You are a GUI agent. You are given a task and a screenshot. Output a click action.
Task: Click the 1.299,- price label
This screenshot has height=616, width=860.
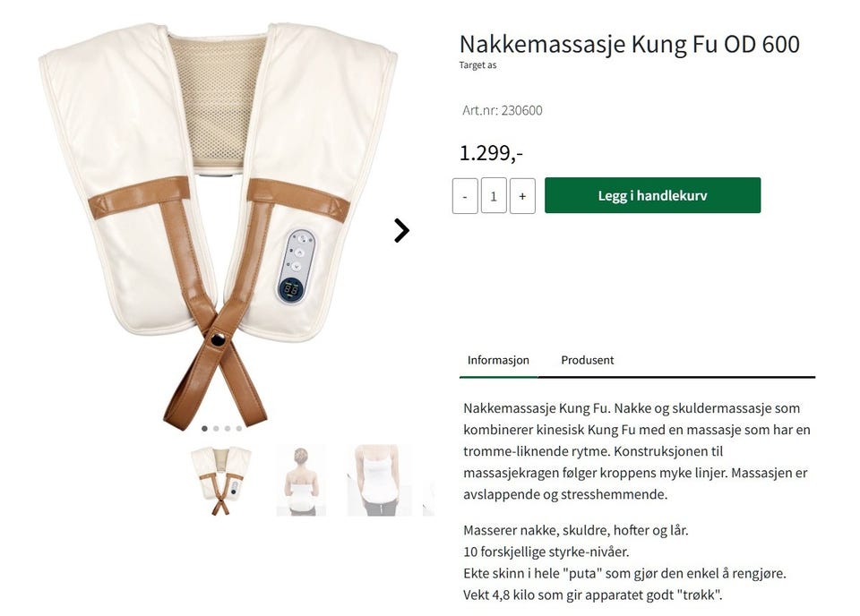pos(491,153)
